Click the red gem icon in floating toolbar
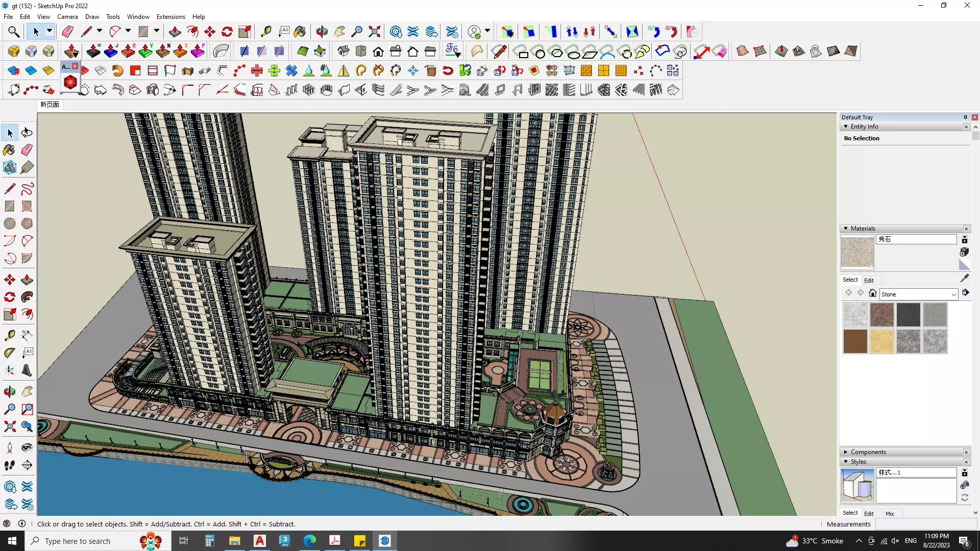This screenshot has height=551, width=980. tap(70, 82)
